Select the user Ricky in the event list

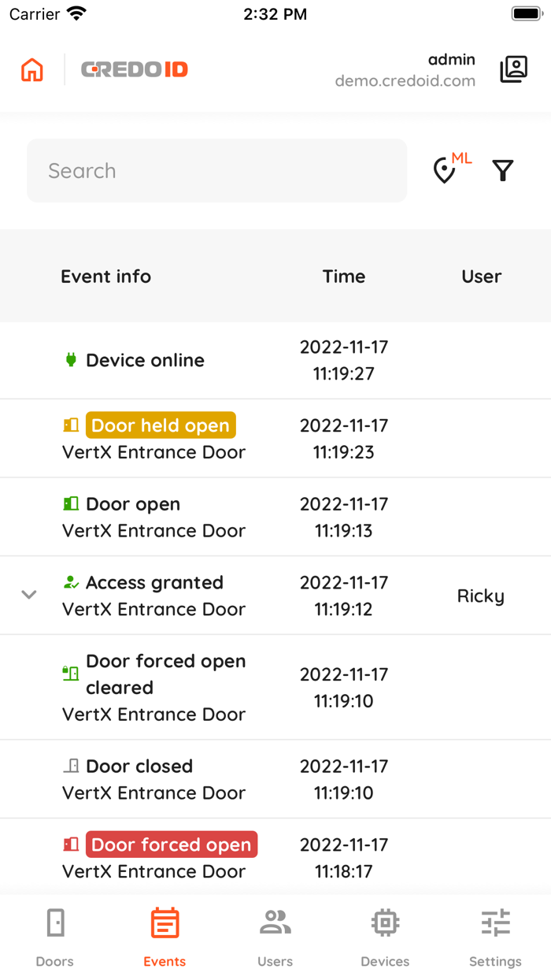pyautogui.click(x=480, y=596)
